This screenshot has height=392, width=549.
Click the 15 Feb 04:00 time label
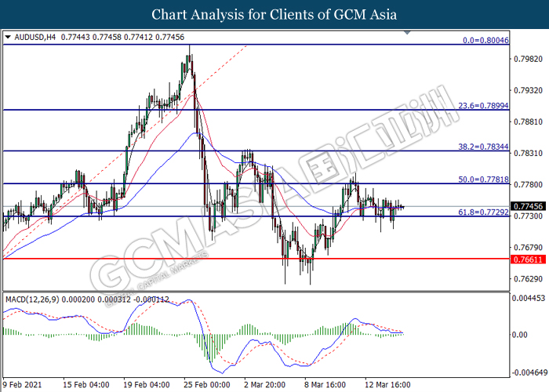pos(86,385)
